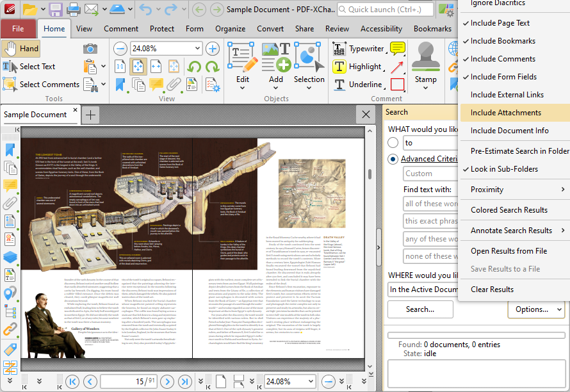Select the Hand tool
The height and width of the screenshot is (392, 570).
pos(20,49)
